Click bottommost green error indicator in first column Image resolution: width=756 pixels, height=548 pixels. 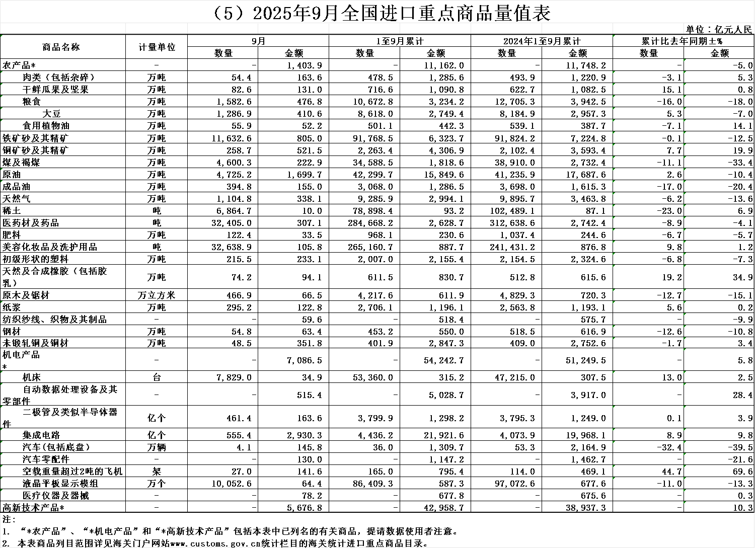[2, 490]
